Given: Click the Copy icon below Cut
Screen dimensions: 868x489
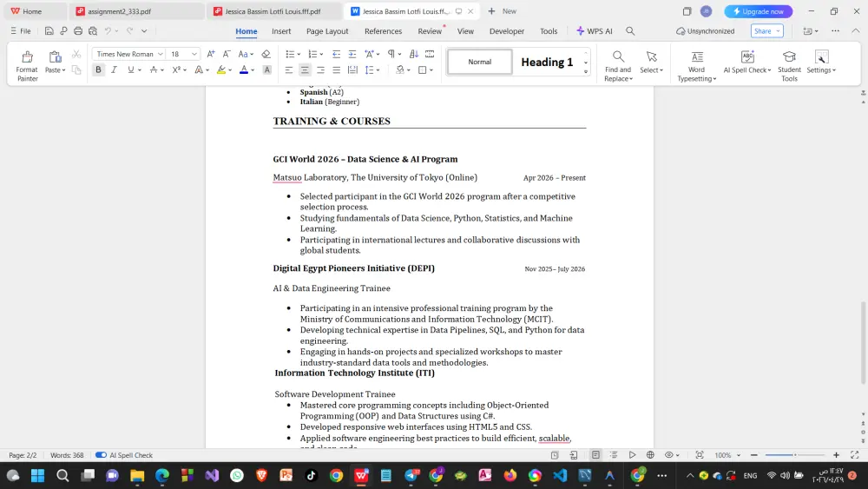Looking at the screenshot, I should click(x=76, y=69).
